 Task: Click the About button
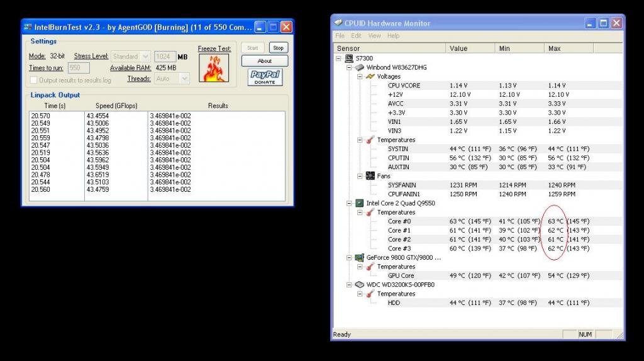(x=265, y=61)
